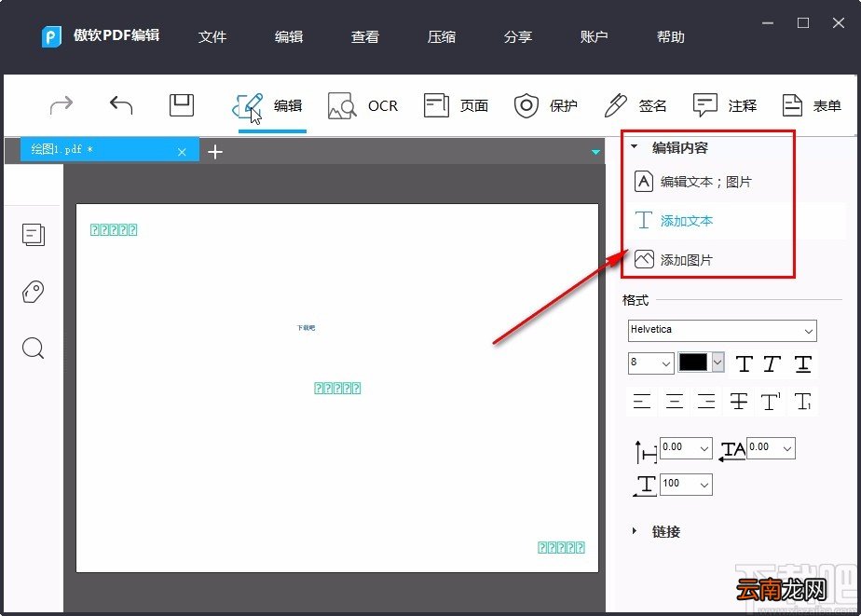Show the bookmarks tag sidebar panel
Viewport: 861px width, 616px height.
pos(33,292)
